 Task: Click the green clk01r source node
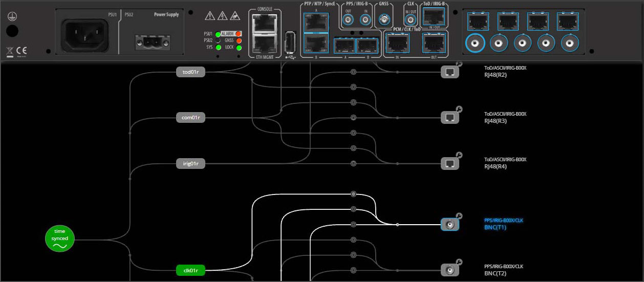[x=190, y=270]
